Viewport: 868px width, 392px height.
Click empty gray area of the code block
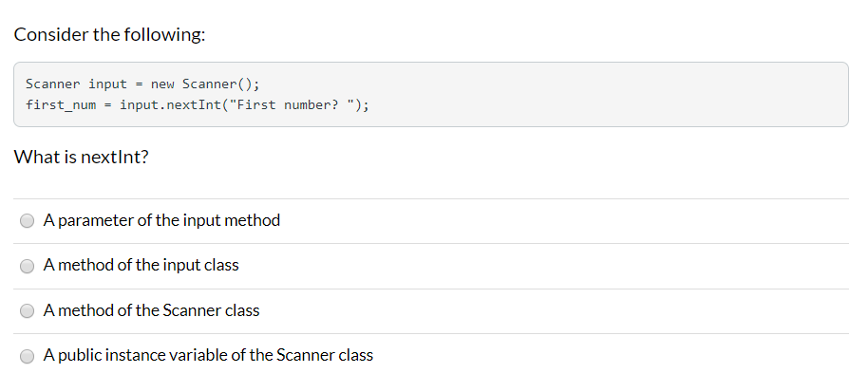point(609,95)
